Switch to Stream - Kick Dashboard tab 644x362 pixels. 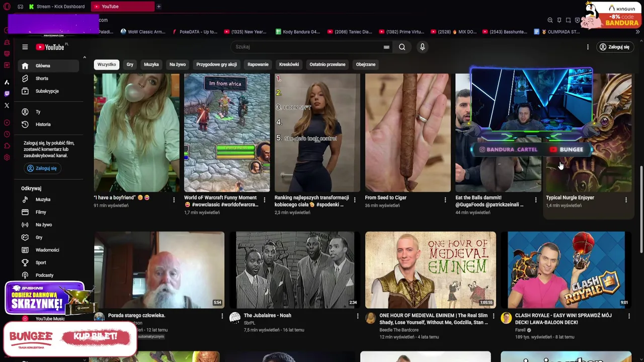57,7
